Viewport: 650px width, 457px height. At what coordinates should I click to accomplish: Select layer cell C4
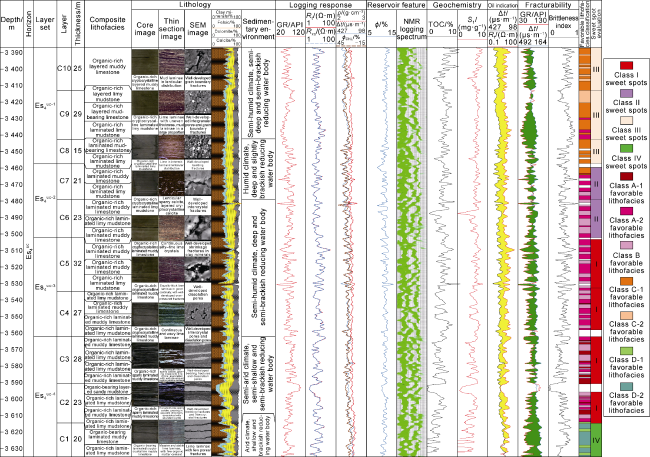[x=64, y=313]
